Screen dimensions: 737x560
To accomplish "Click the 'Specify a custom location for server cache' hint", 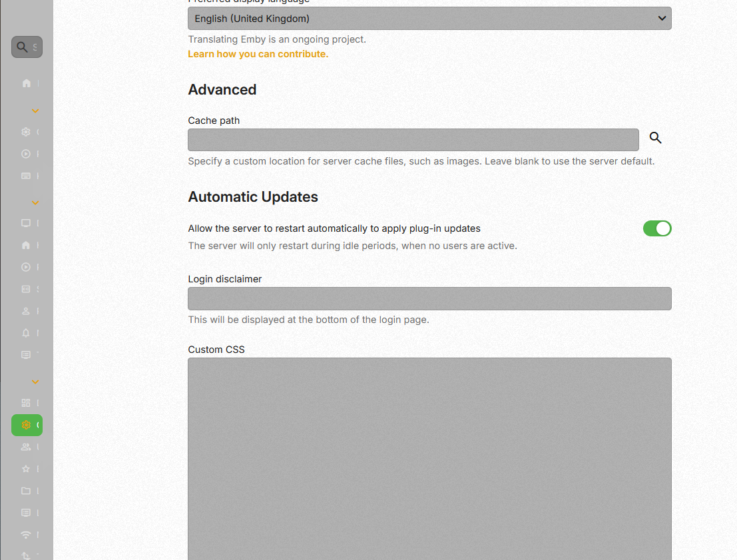I will [x=421, y=161].
